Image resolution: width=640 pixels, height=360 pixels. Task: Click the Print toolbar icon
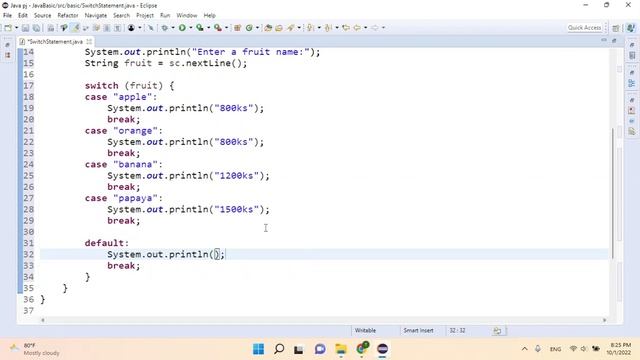(x=51, y=28)
